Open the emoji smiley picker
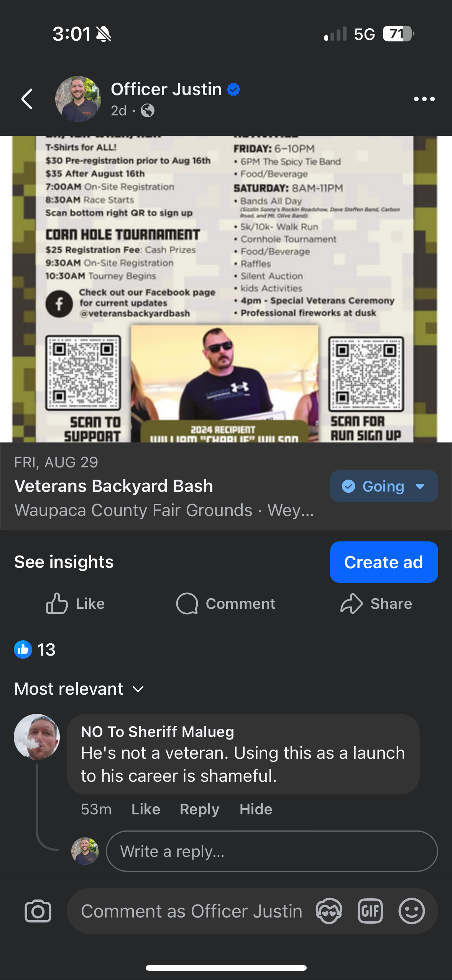 click(412, 911)
